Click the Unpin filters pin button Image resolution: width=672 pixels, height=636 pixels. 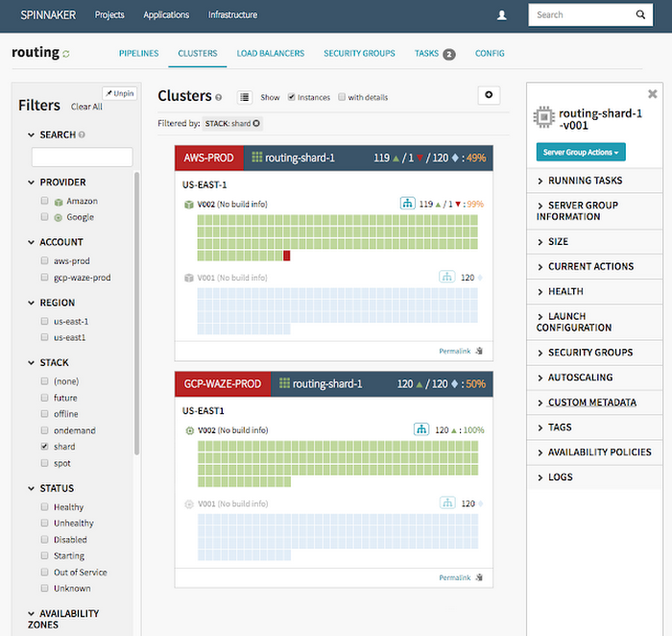(120, 93)
